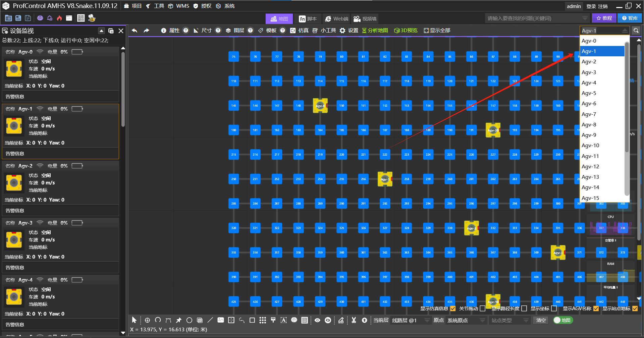The image size is (644, 338).
Task: Open the 当前层 线路层 @1 dropdown
Action: [x=411, y=320]
